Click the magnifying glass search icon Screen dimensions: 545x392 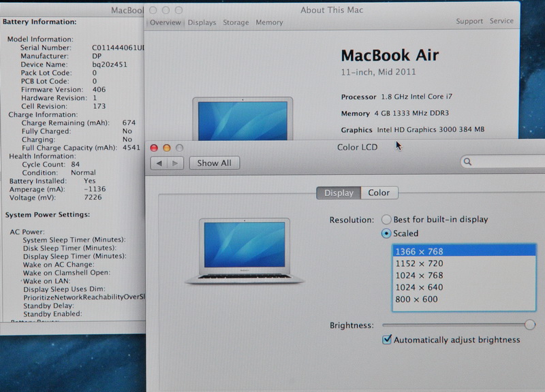click(x=468, y=162)
